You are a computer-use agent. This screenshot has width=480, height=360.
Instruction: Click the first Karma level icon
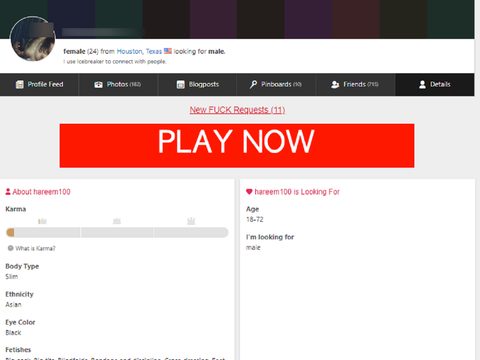42,221
